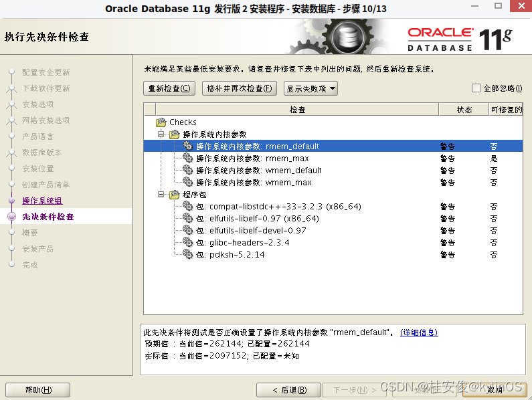Collapse the 操作系统内核参数 tree node
This screenshot has height=400, width=532.
pos(161,134)
